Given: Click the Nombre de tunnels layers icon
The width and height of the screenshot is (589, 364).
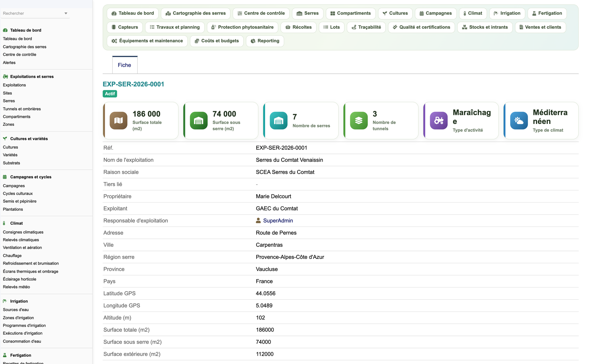Looking at the screenshot, I should click(x=359, y=121).
